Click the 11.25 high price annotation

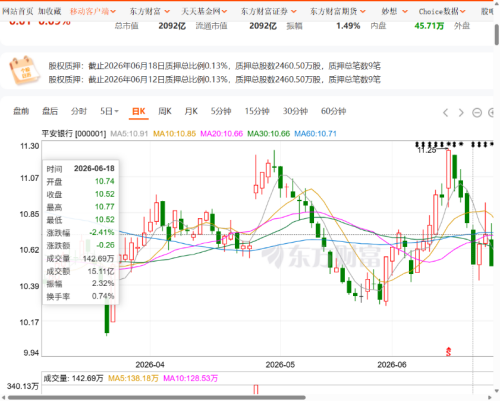click(427, 150)
